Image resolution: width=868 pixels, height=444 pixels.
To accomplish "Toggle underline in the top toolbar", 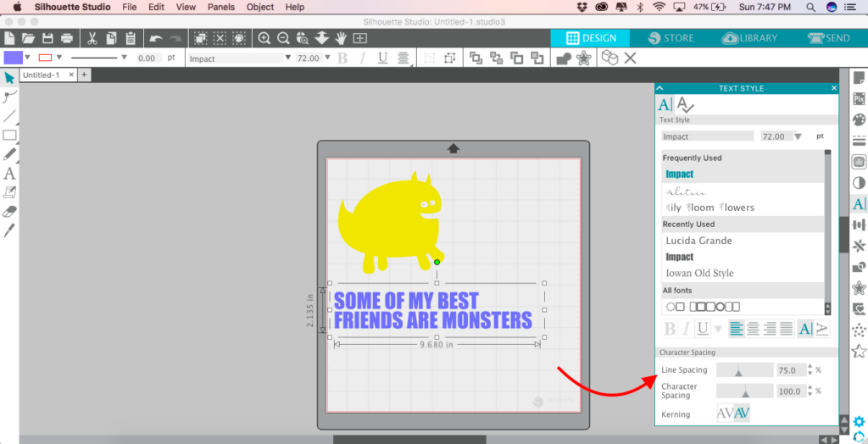I will click(x=382, y=58).
